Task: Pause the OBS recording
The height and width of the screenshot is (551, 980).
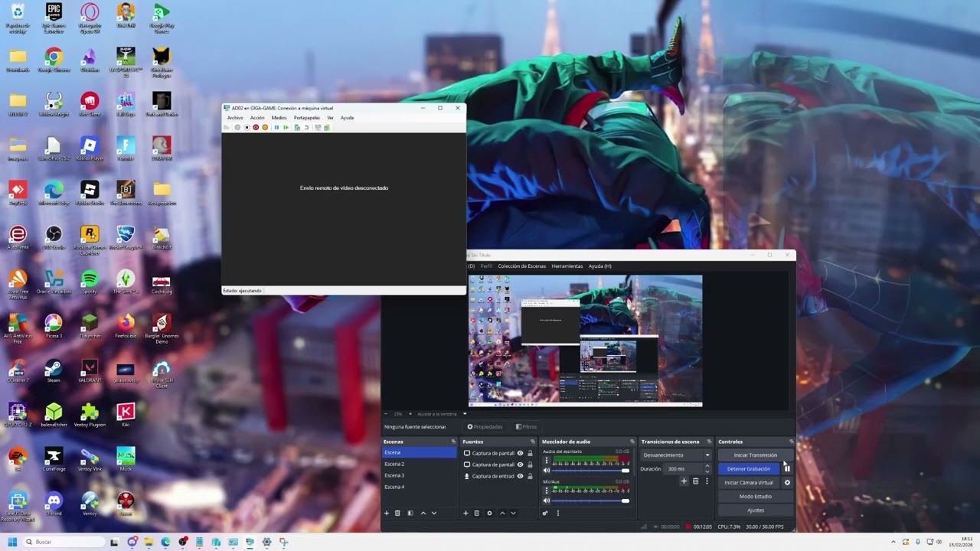Action: point(787,468)
